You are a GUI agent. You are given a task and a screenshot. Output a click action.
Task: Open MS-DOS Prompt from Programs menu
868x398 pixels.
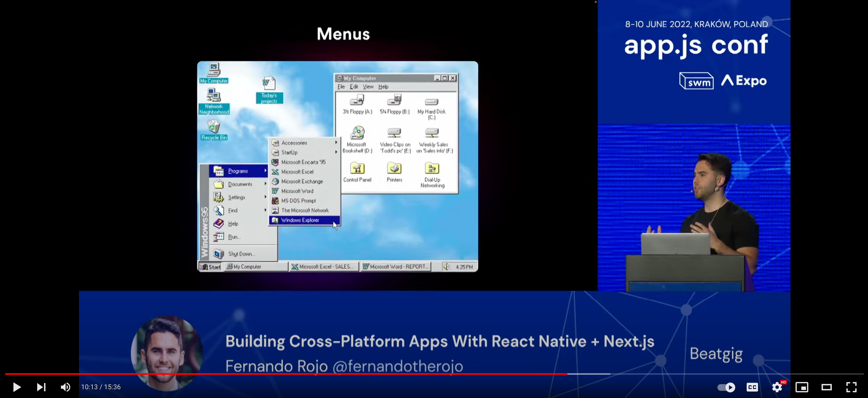coord(305,201)
